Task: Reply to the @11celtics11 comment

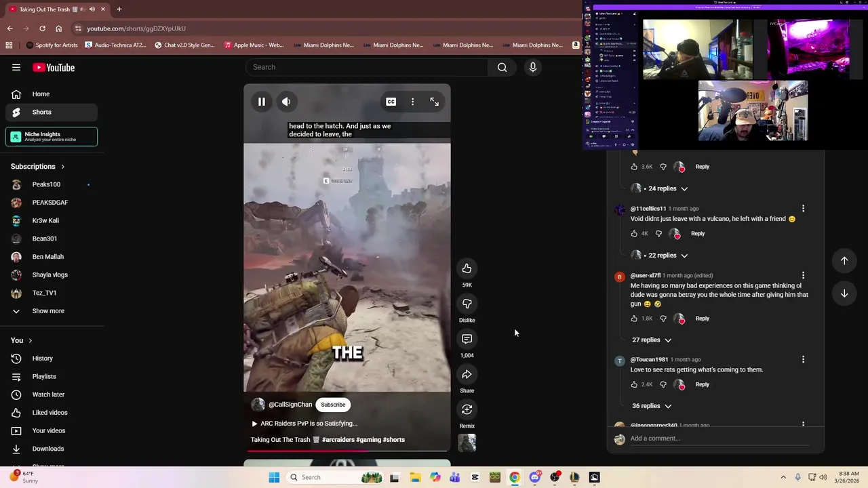Action: click(698, 234)
